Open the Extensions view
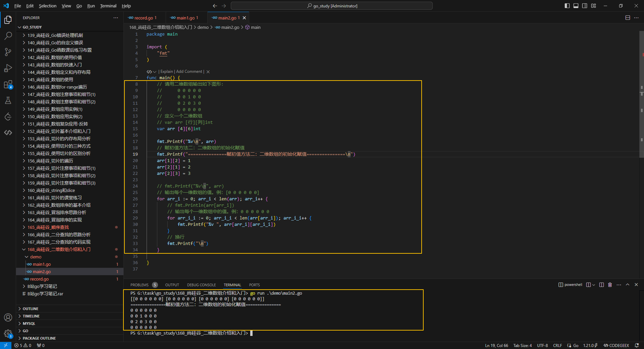644x349 pixels. (x=8, y=85)
